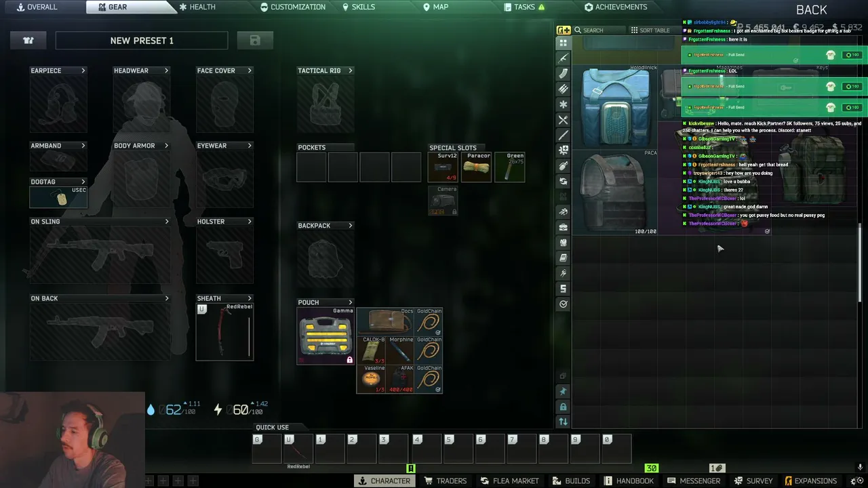
Task: Filter stash by barter exchange-arrows icon
Action: point(563,182)
